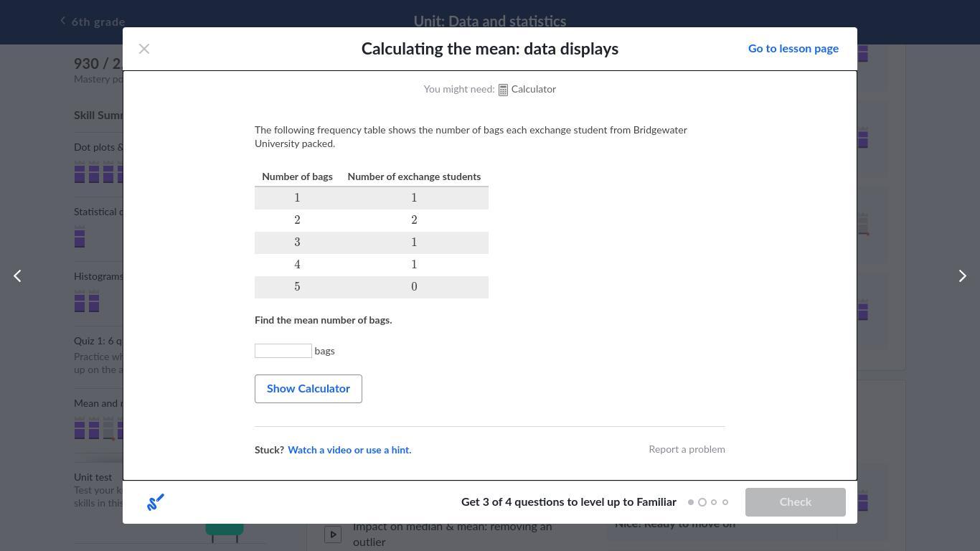Select the second Histograms skill mastery block
Image resolution: width=980 pixels, height=551 pixels.
click(94, 301)
